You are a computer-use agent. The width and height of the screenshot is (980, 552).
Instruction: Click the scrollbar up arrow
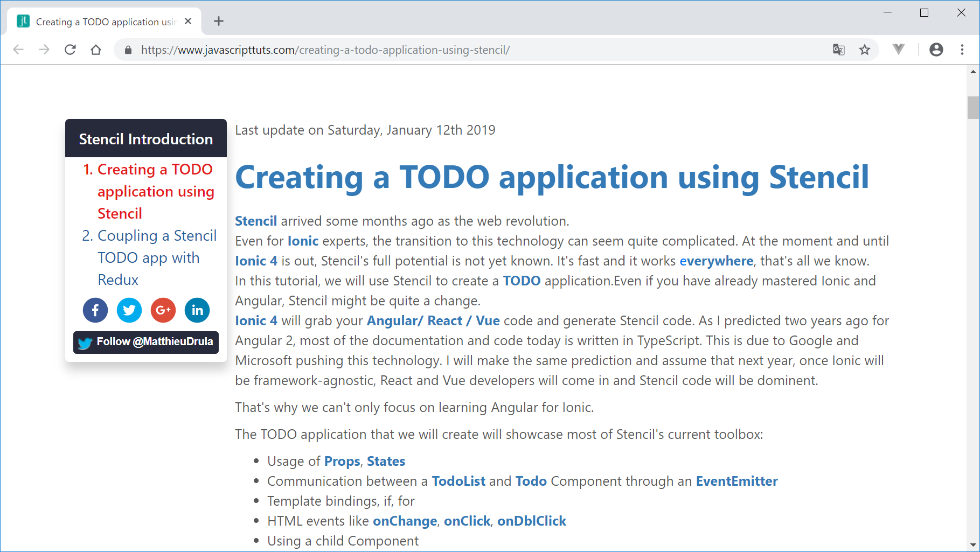973,71
